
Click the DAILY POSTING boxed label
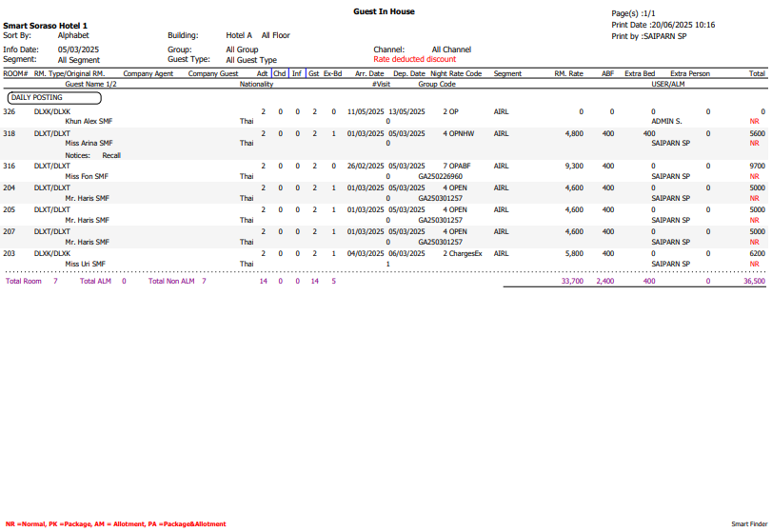(x=53, y=97)
